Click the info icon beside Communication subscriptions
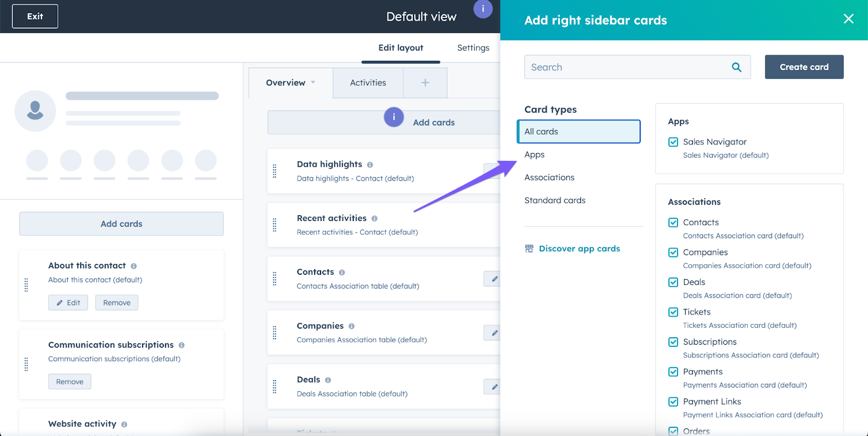 click(181, 345)
